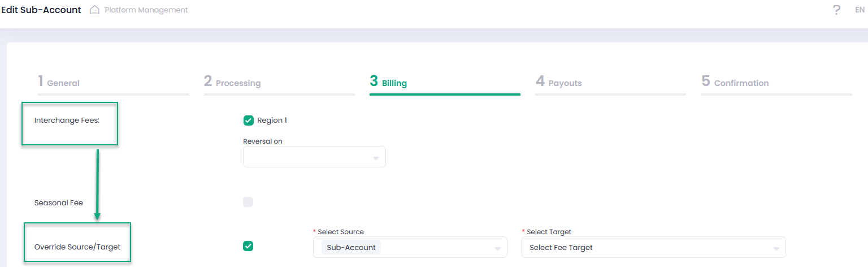Image resolution: width=868 pixels, height=267 pixels.
Task: Click the Edit Sub-Account page title
Action: (x=41, y=10)
